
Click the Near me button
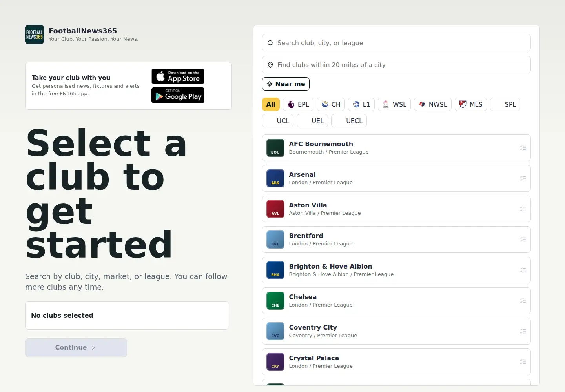pyautogui.click(x=286, y=84)
